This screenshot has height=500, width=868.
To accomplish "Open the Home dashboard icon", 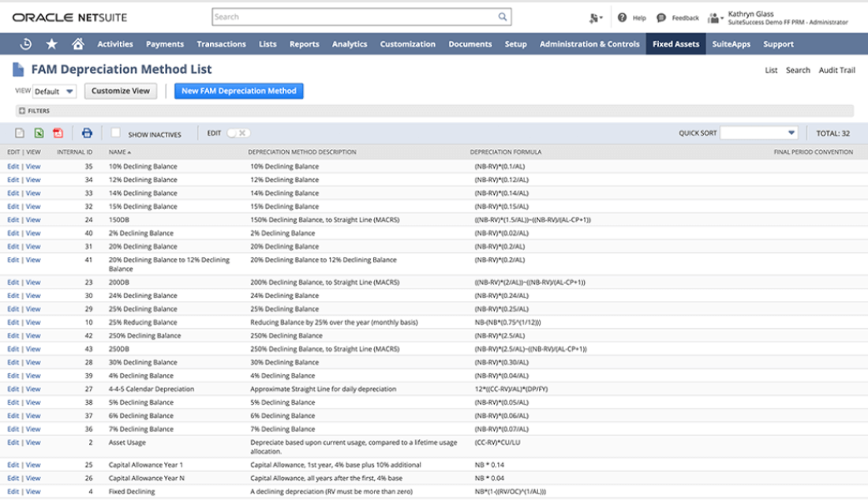I will point(76,43).
